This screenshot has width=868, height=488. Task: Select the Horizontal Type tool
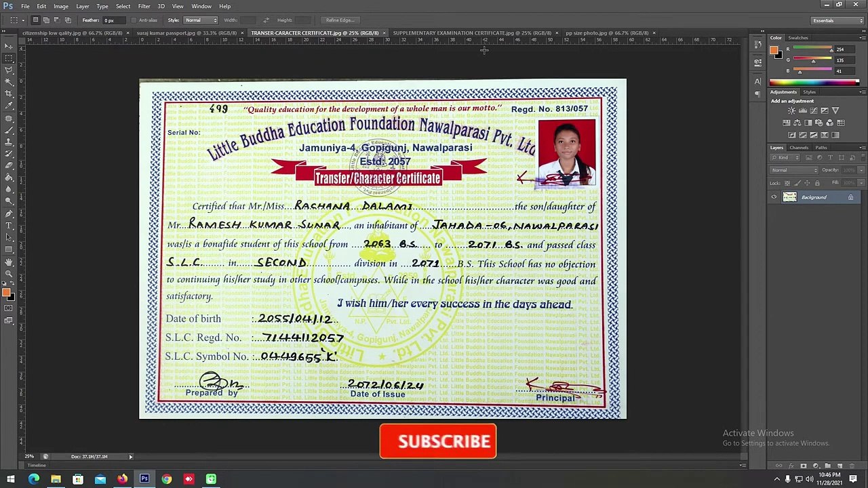pyautogui.click(x=9, y=225)
